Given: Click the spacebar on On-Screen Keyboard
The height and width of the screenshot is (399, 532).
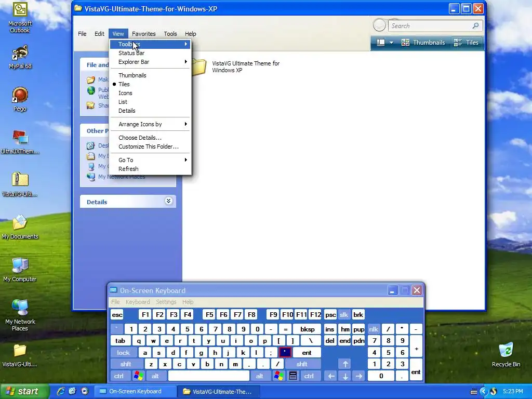Looking at the screenshot, I should pyautogui.click(x=209, y=376).
